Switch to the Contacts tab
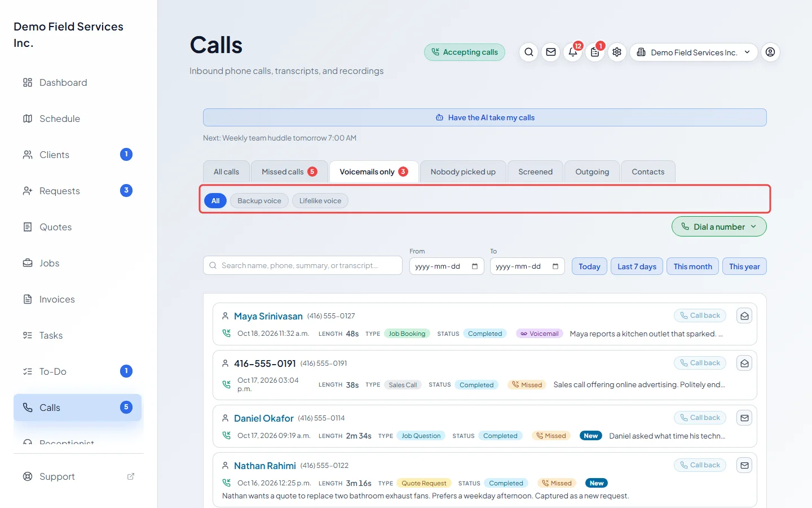Image resolution: width=812 pixels, height=508 pixels. click(x=648, y=172)
